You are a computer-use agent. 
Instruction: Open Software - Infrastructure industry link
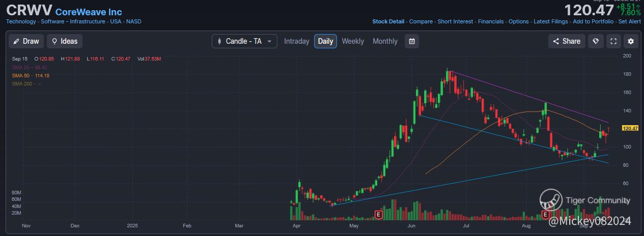73,21
